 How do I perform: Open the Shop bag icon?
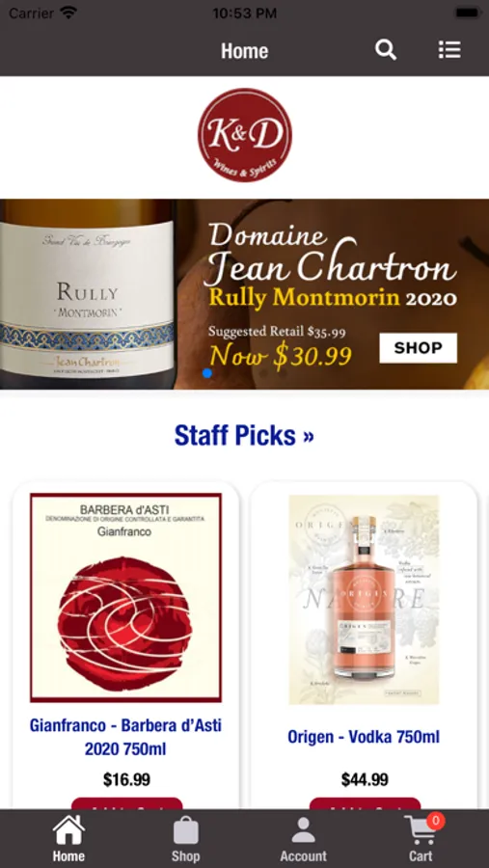click(x=185, y=831)
